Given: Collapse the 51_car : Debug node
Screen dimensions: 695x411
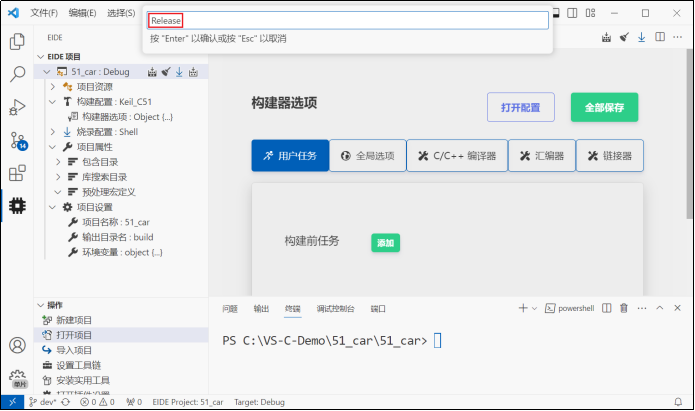Looking at the screenshot, I should point(47,71).
